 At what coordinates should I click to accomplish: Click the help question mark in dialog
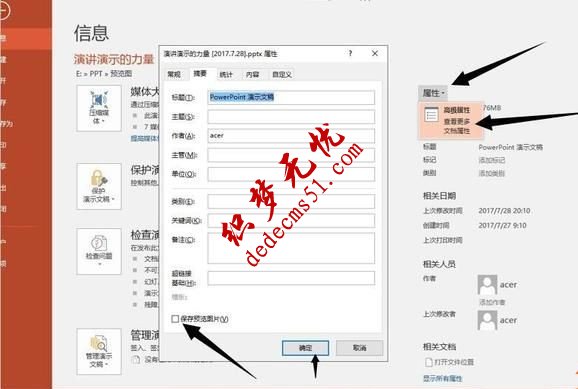click(x=350, y=53)
